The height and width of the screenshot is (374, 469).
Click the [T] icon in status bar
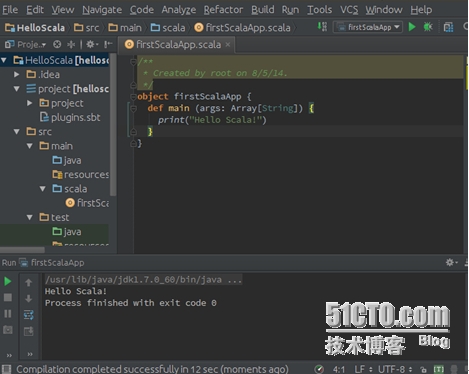(x=439, y=369)
